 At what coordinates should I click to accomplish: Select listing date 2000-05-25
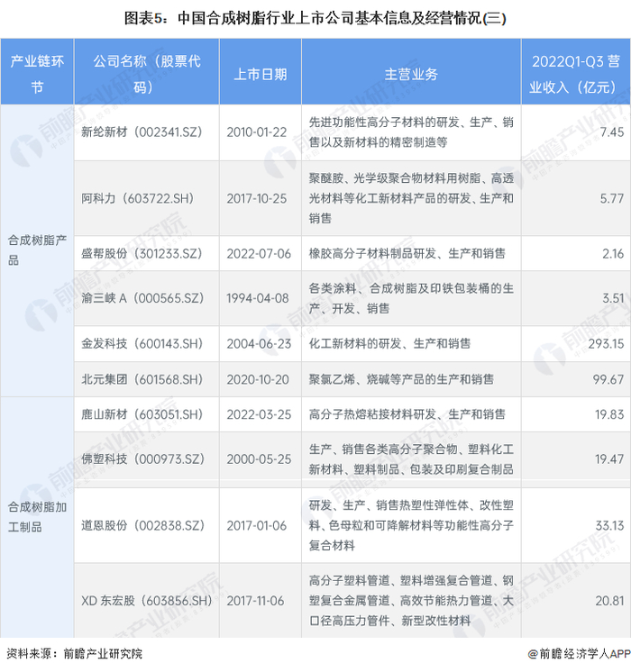tap(259, 459)
